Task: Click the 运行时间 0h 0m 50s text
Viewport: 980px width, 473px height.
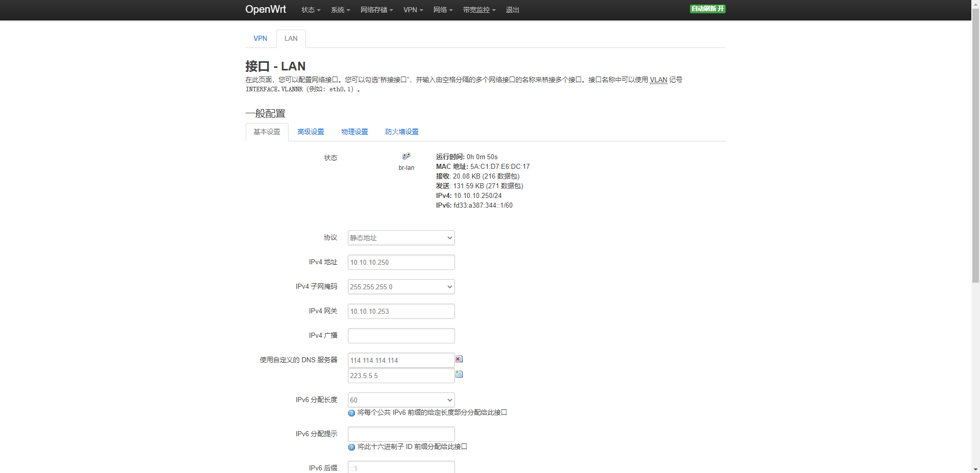Action: point(466,157)
